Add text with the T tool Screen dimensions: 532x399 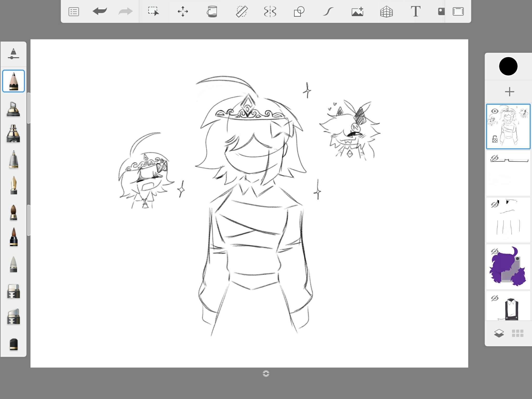(x=415, y=11)
